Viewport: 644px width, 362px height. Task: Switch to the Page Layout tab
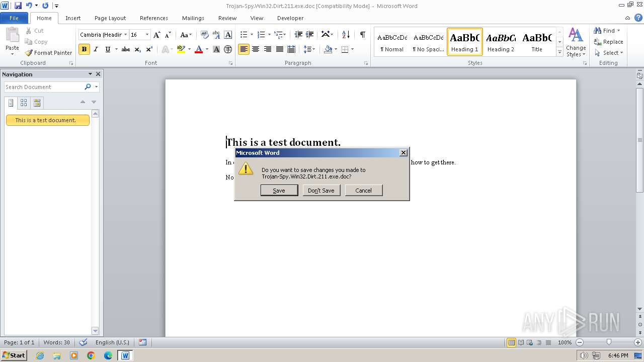click(x=110, y=18)
